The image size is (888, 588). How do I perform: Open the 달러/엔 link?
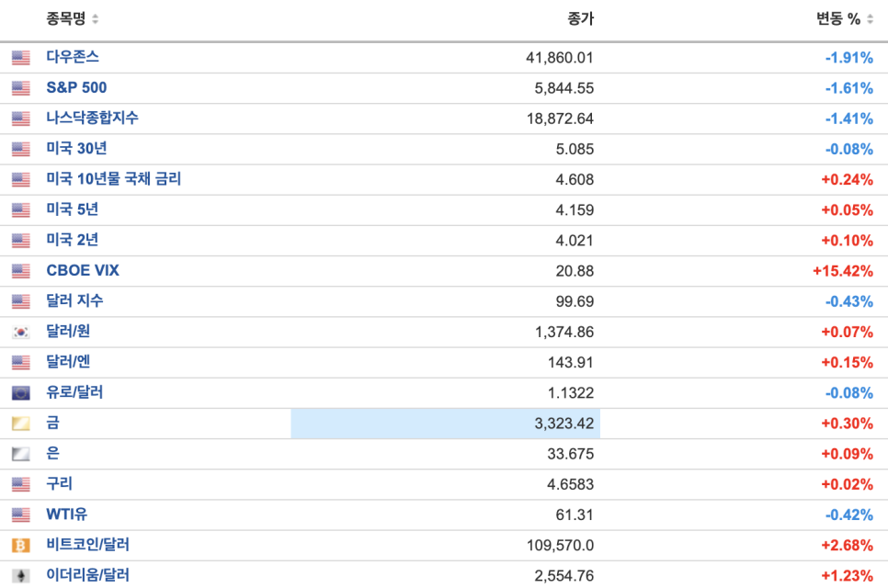[68, 362]
